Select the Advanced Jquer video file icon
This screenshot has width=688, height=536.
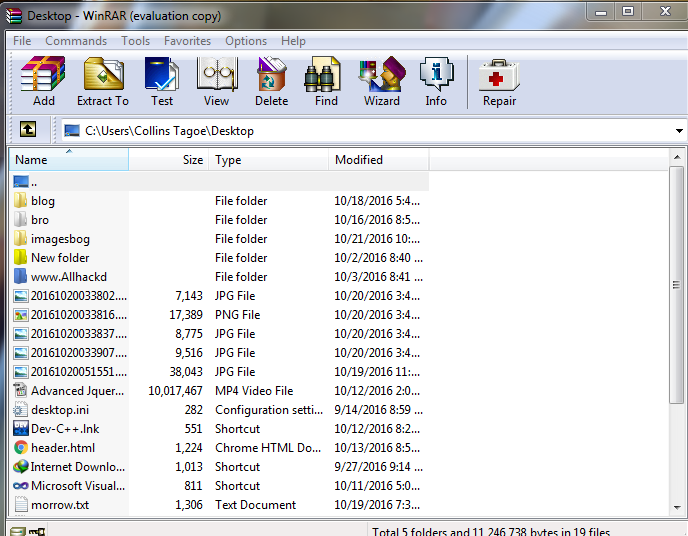[x=21, y=390]
